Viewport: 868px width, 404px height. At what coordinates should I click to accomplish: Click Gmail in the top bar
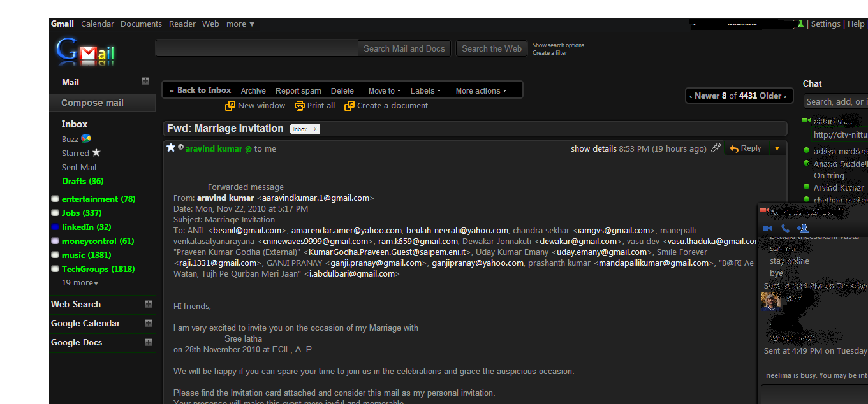coord(63,24)
